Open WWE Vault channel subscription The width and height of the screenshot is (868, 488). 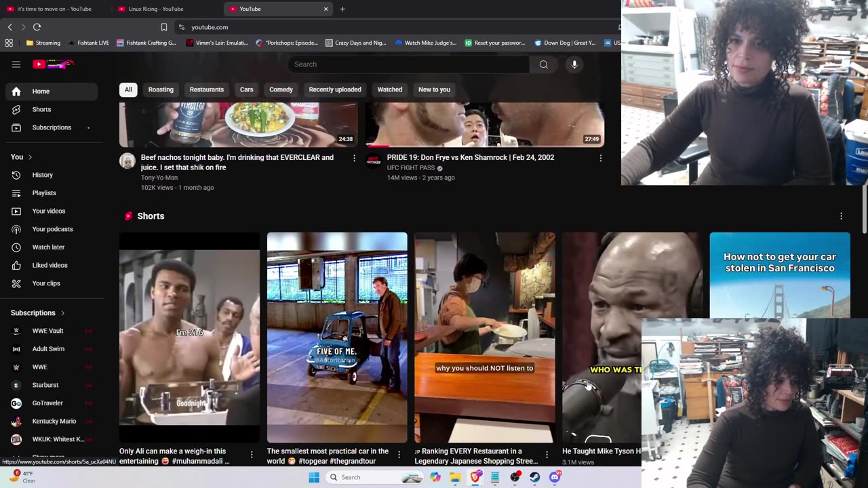pos(52,331)
